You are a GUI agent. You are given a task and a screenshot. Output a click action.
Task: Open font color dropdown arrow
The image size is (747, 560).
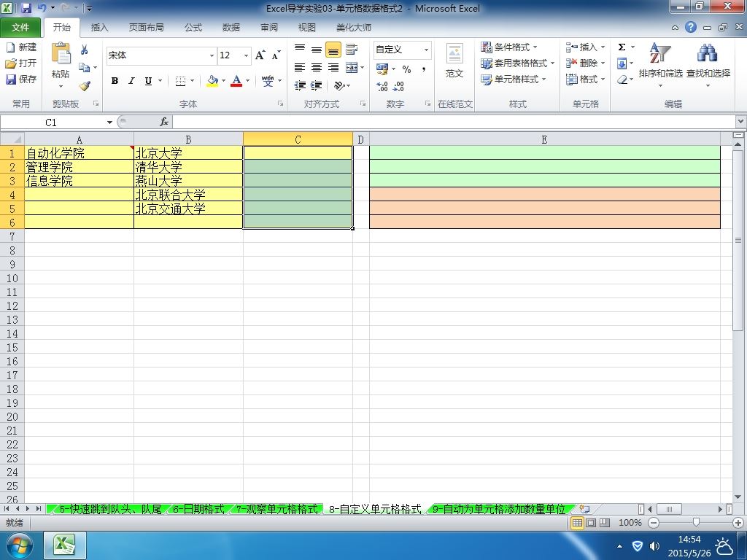coord(248,81)
